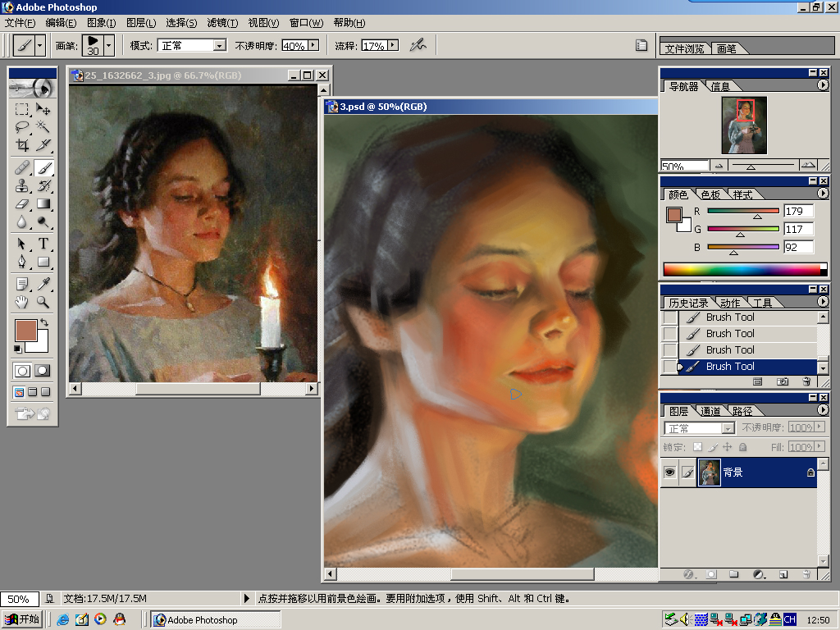840x630 pixels.
Task: Click create new layer icon
Action: 783,574
